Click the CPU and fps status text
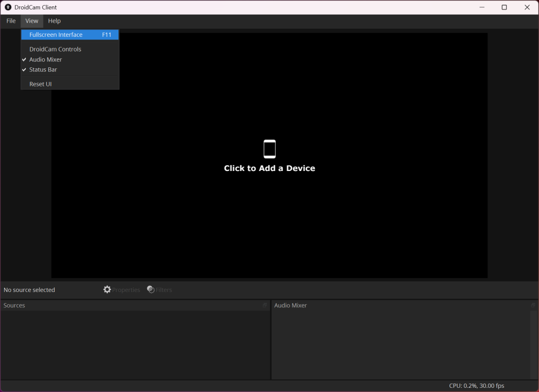The width and height of the screenshot is (539, 392). [x=476, y=386]
